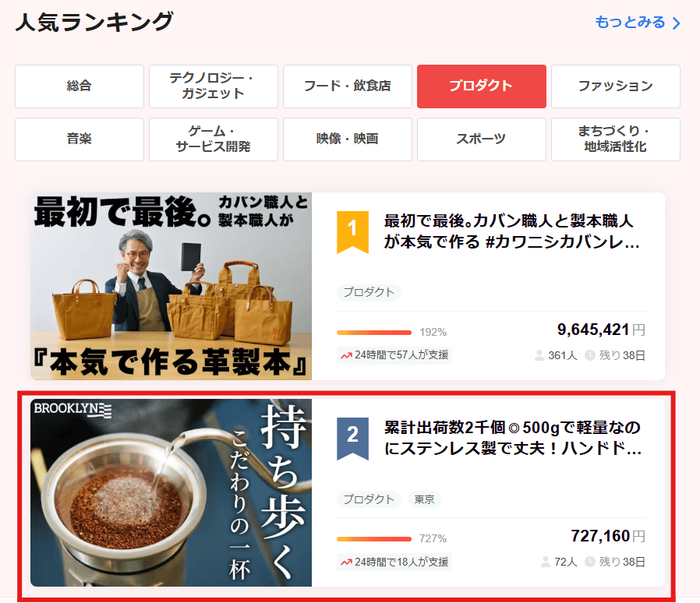Click the supporter person icon beside 361人
Screen dimensions: 700x603
539,355
